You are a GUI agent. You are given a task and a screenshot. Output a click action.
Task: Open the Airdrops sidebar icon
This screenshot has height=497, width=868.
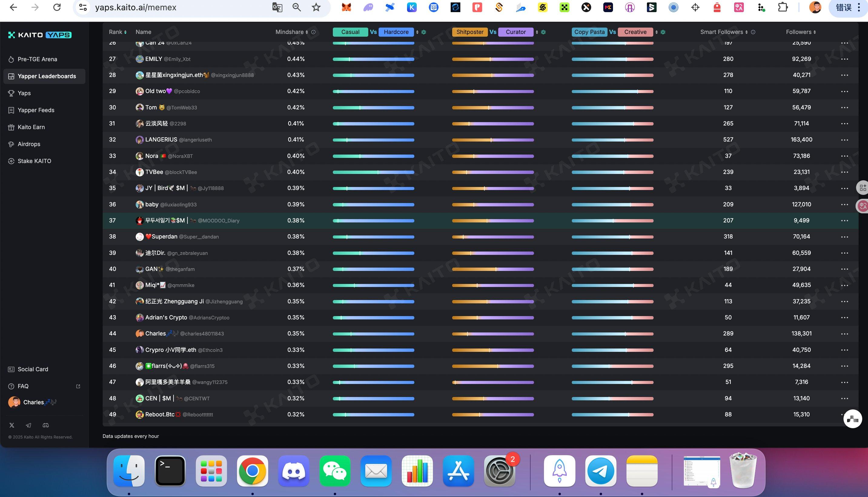tap(11, 144)
